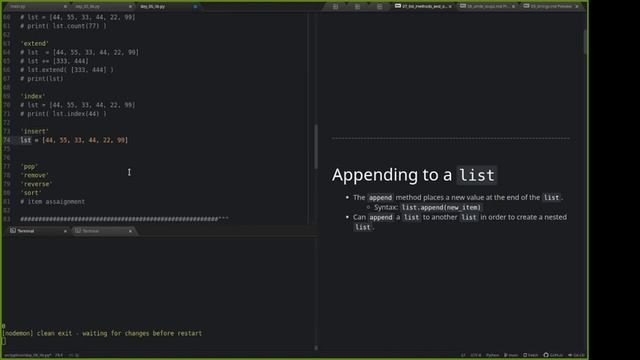Click the 'pop' string line
This screenshot has height=360, width=640.
29,167
